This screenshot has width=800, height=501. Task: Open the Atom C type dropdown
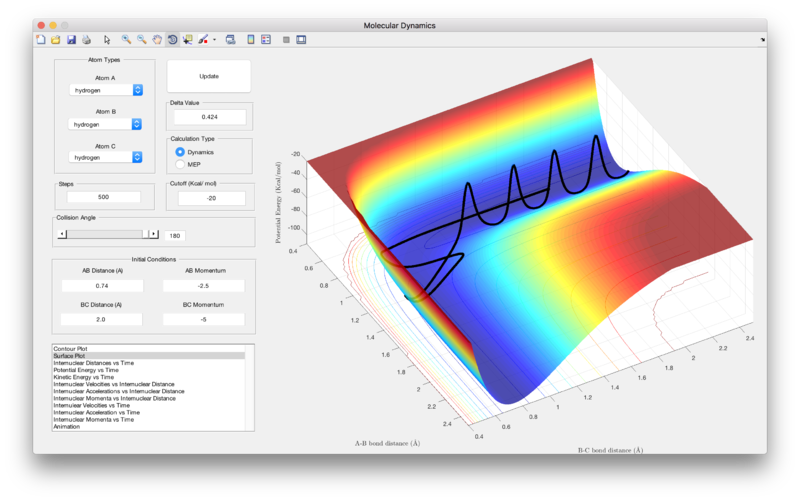pos(105,158)
